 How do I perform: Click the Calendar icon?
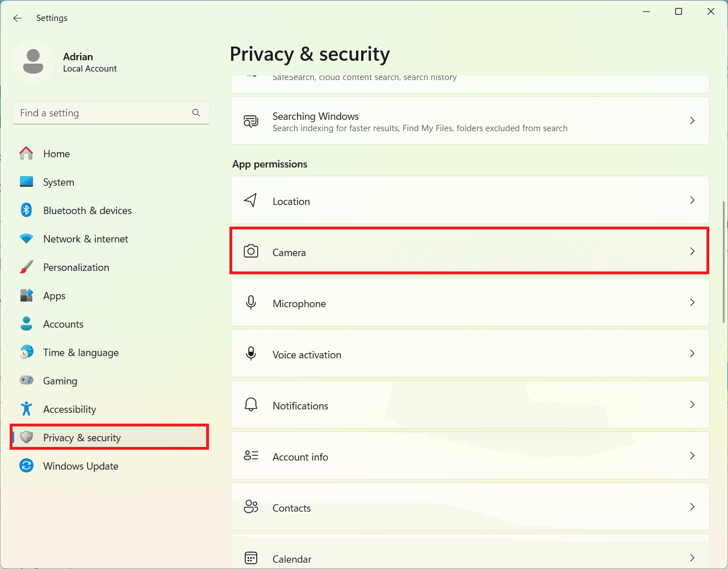point(251,558)
